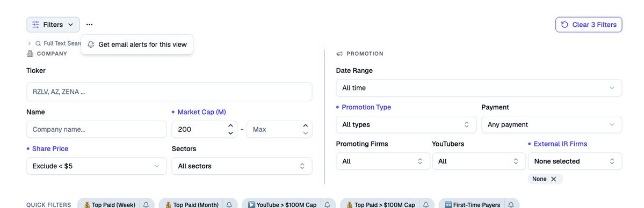Click bell icon beside Top Paid > $100M Cap
644x208 pixels.
pos(426,205)
